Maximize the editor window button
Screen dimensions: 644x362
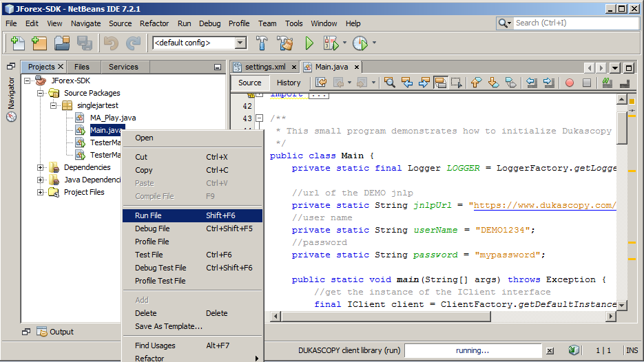(x=629, y=67)
